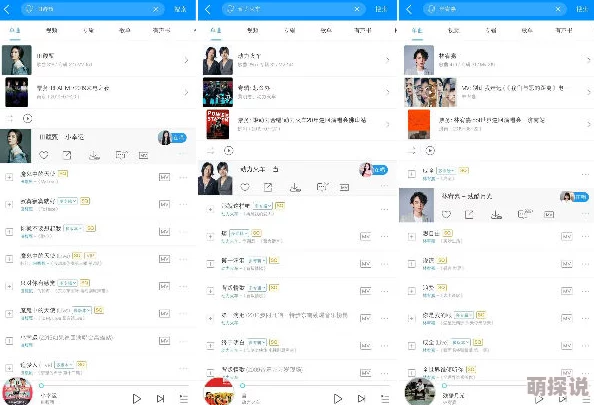
Task: Tap the female singer's portrait thumbnail in the artist row
Action: [x=17, y=60]
